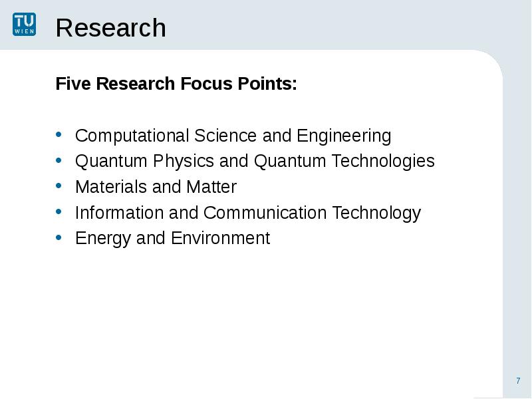This screenshot has width=532, height=399.
Task: Click Information and Communication Technology line
Action: pos(248,213)
